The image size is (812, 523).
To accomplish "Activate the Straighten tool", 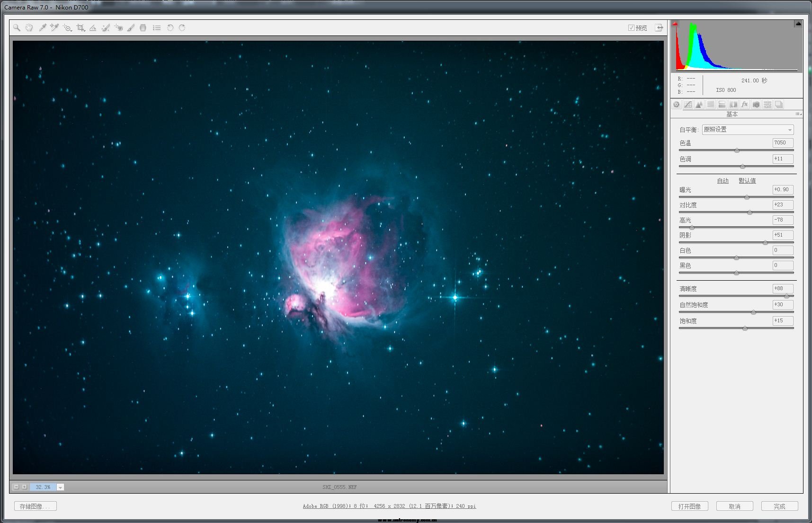I will point(93,28).
